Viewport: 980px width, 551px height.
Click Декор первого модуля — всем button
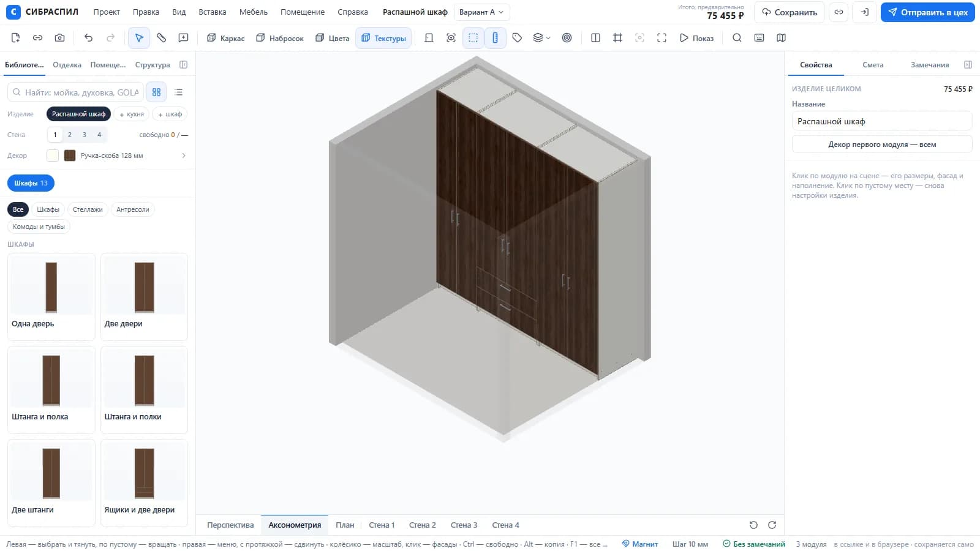pyautogui.click(x=882, y=144)
